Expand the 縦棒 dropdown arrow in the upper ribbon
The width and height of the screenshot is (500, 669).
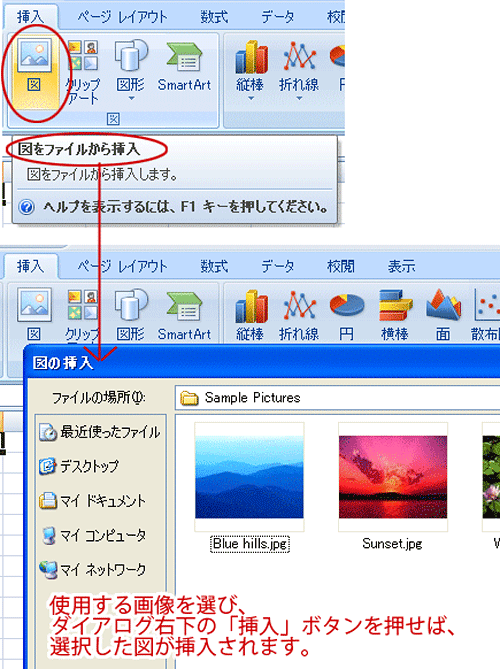click(251, 99)
